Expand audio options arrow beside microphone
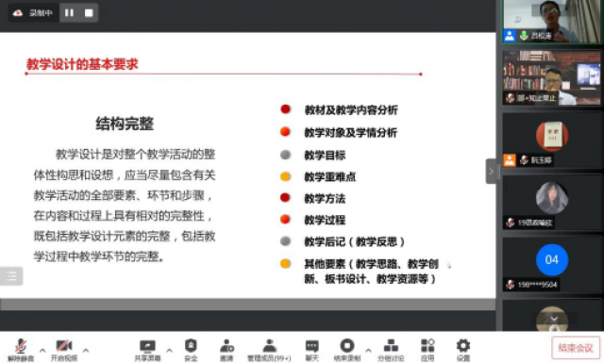 (x=42, y=350)
